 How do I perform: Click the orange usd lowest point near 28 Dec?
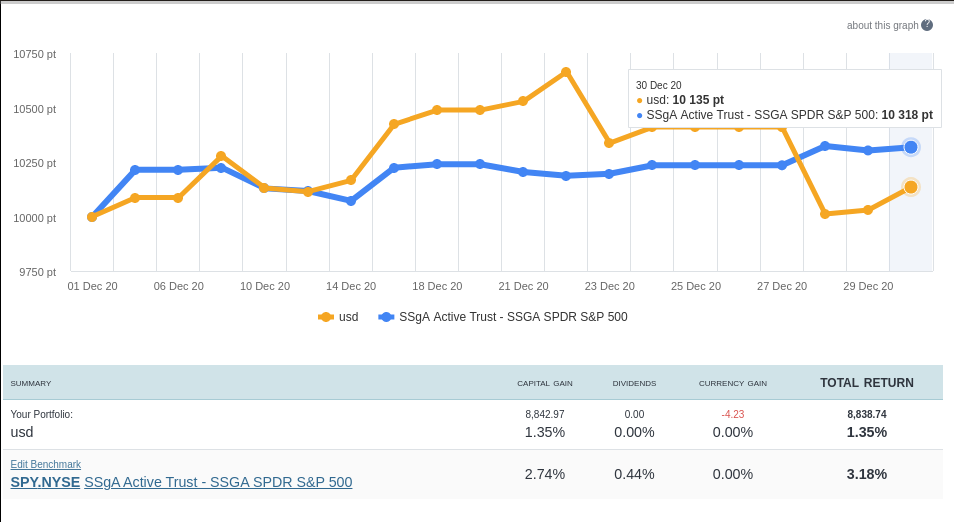pos(825,214)
